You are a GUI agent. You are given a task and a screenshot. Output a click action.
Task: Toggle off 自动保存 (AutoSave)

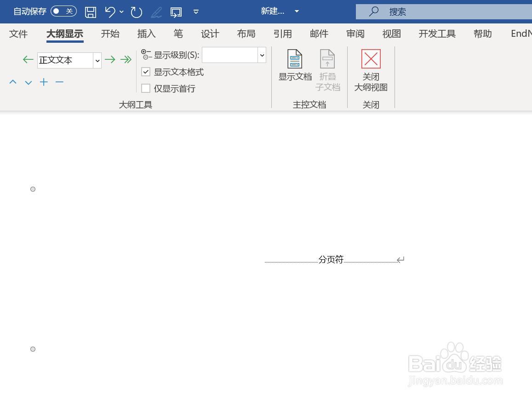pos(63,11)
